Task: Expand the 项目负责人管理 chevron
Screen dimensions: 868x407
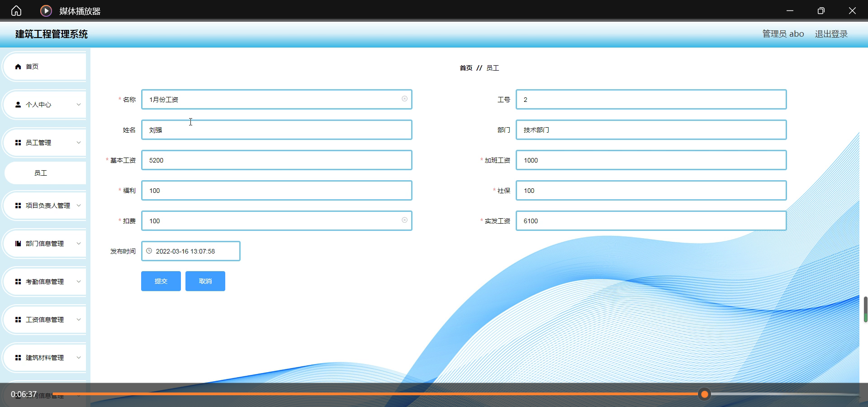Action: [79, 206]
